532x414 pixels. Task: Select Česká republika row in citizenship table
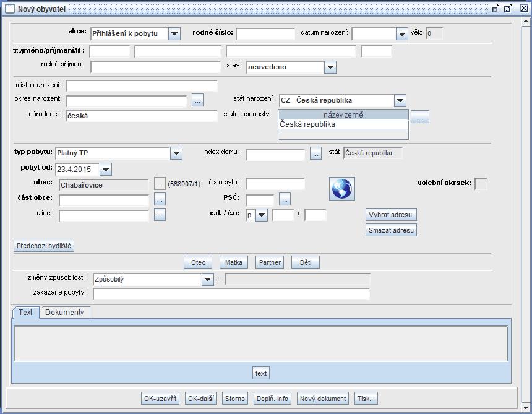[x=343, y=124]
